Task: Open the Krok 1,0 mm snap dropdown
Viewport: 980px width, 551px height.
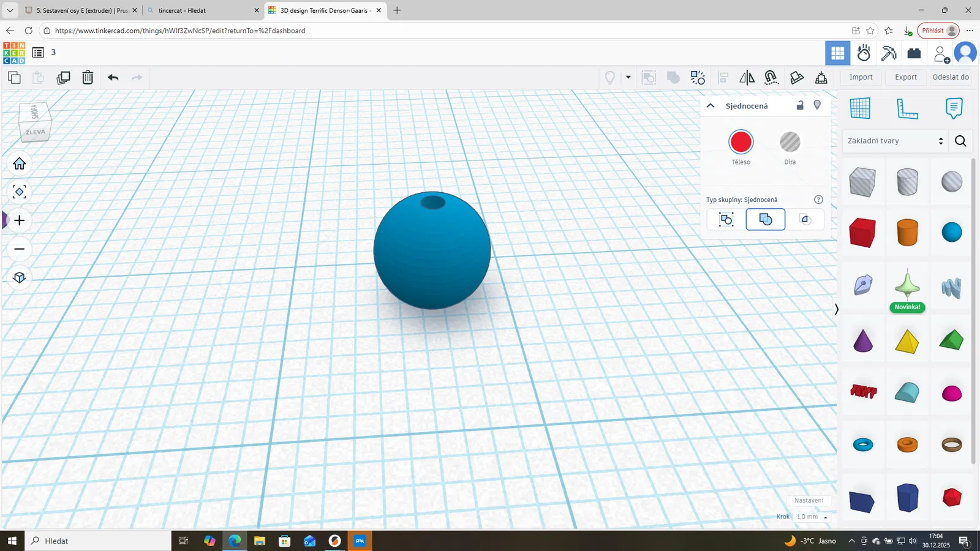Action: (813, 517)
